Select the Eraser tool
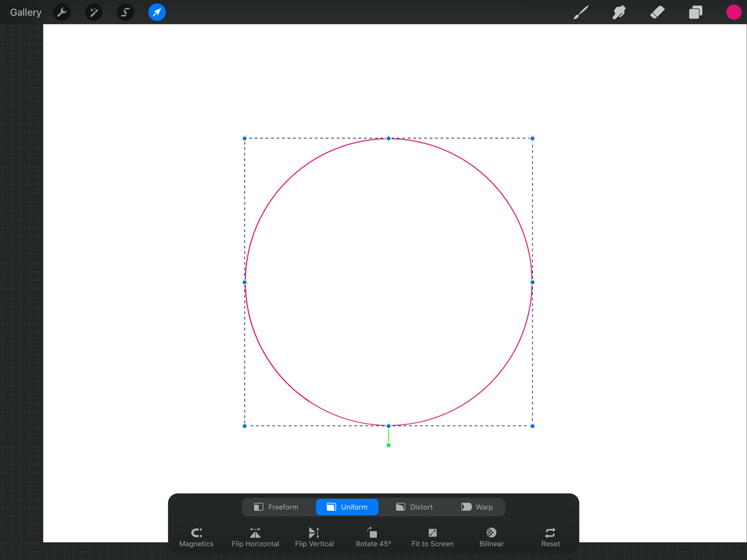The width and height of the screenshot is (747, 560). click(657, 12)
